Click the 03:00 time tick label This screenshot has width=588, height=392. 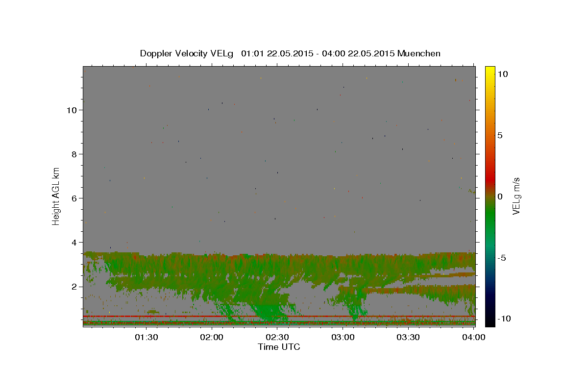(343, 337)
